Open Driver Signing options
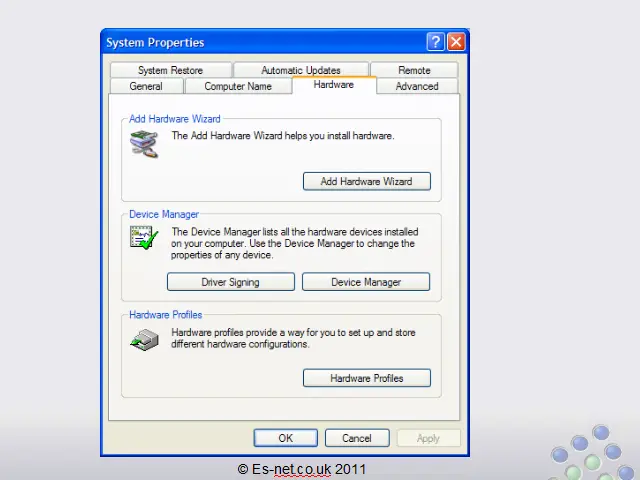The height and width of the screenshot is (480, 640). (x=231, y=282)
